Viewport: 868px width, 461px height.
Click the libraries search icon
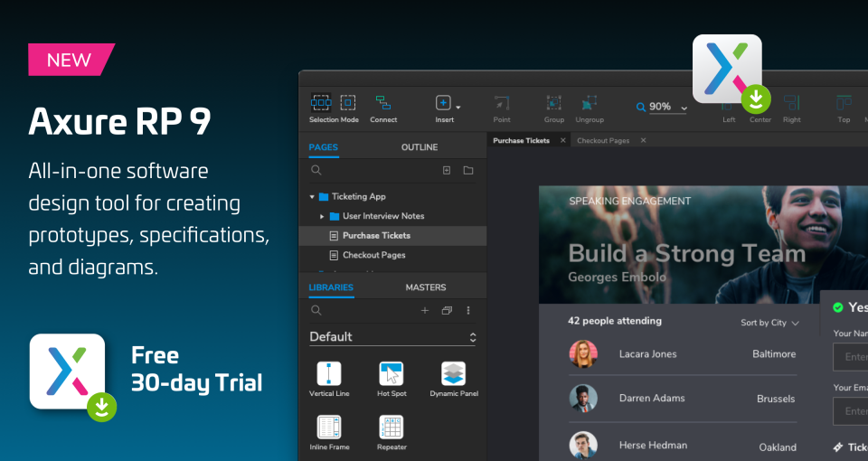[x=316, y=310]
